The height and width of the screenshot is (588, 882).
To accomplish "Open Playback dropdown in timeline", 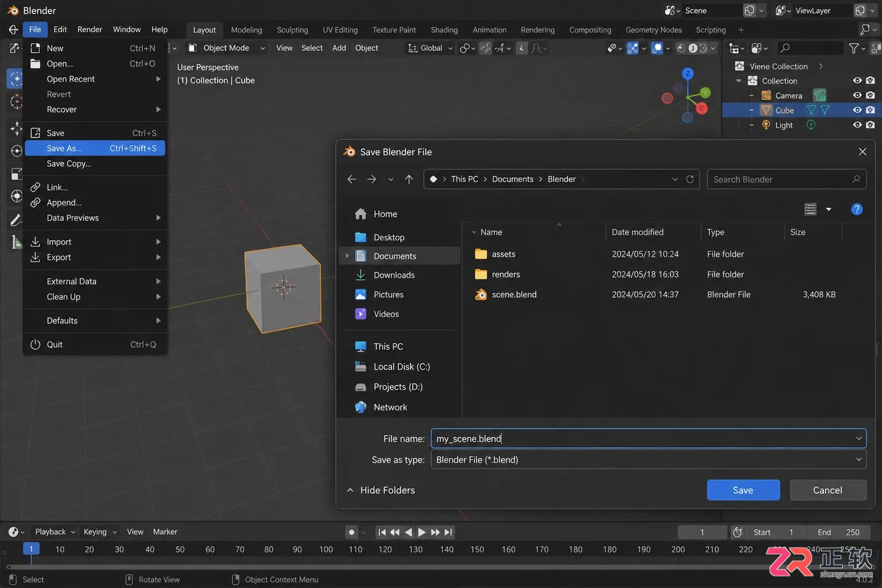I will coord(55,532).
